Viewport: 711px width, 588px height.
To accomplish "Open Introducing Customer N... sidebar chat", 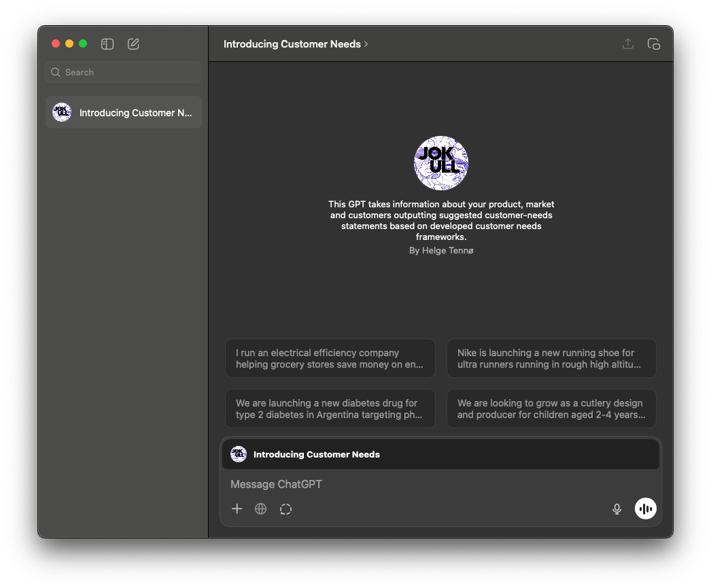I will (123, 112).
